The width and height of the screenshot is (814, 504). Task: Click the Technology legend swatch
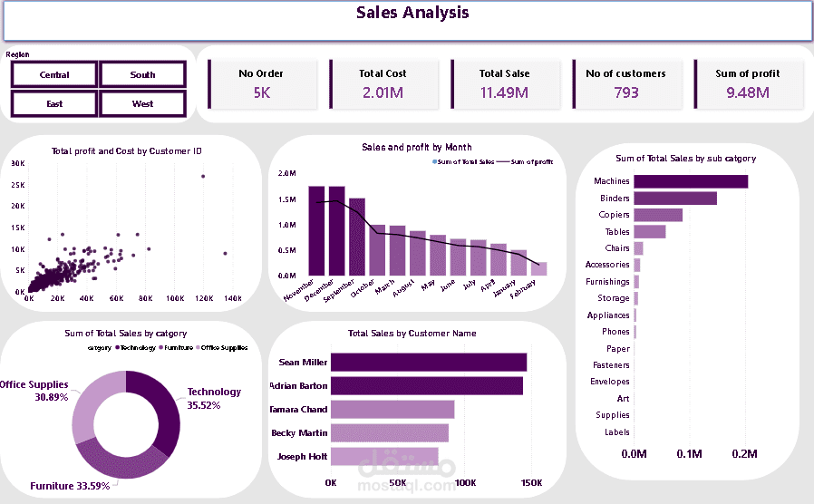[x=118, y=348]
